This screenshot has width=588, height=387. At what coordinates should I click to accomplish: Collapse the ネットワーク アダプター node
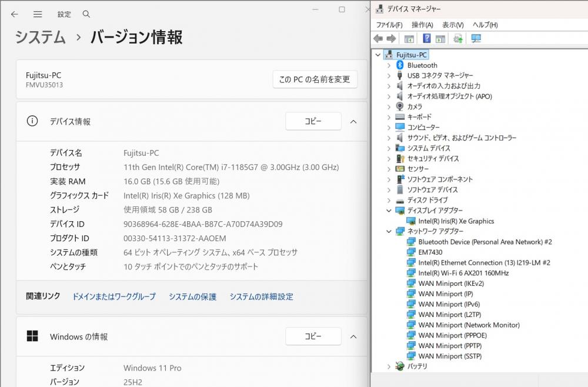(x=389, y=231)
